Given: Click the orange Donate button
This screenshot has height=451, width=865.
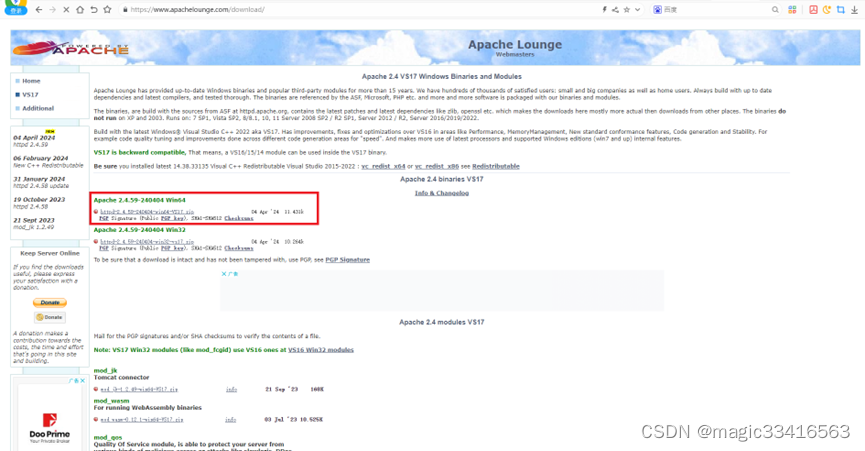Looking at the screenshot, I should click(x=50, y=303).
